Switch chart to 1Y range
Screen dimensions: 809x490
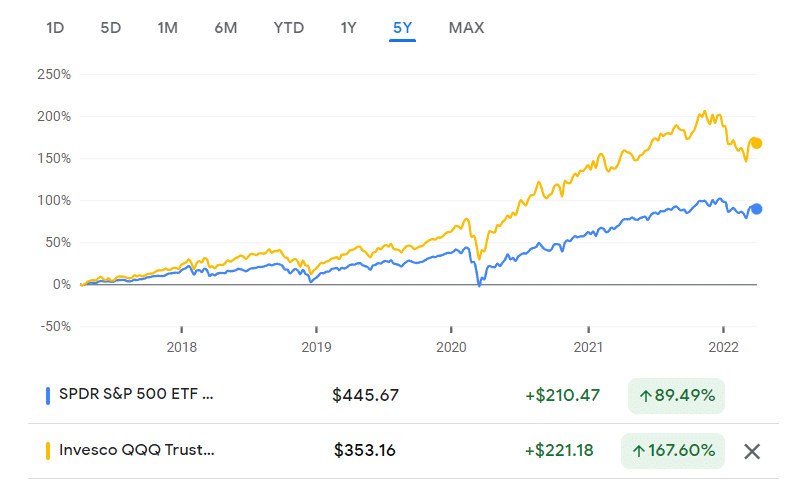coord(348,28)
